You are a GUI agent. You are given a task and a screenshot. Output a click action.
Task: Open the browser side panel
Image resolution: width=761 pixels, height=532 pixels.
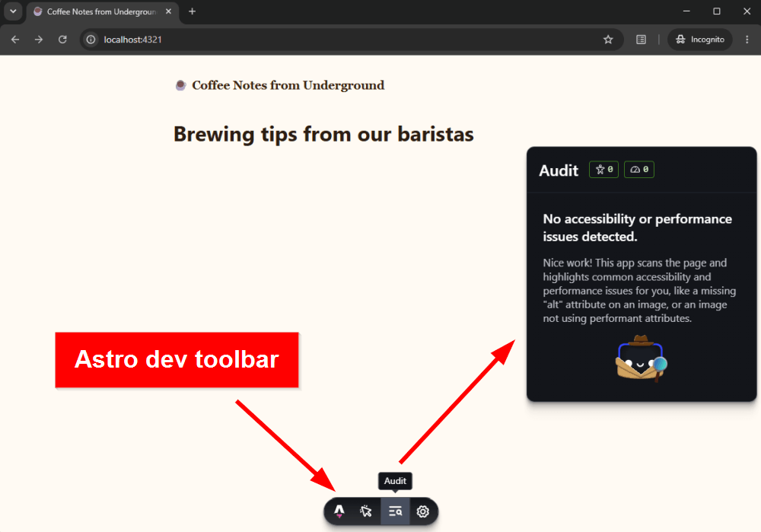pyautogui.click(x=641, y=40)
